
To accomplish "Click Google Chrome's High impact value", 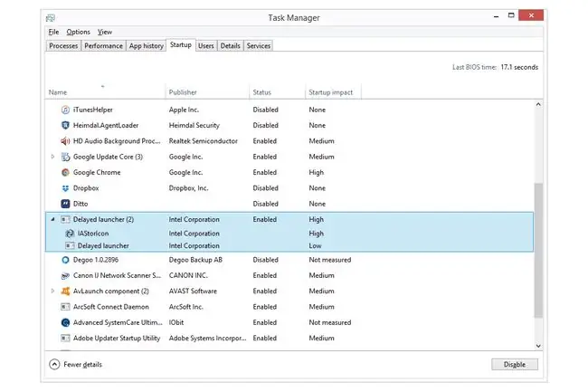I will point(316,173).
